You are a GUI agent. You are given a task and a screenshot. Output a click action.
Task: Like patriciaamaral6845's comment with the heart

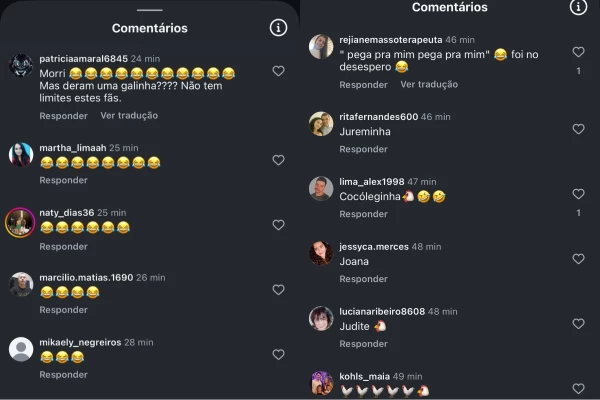click(278, 71)
